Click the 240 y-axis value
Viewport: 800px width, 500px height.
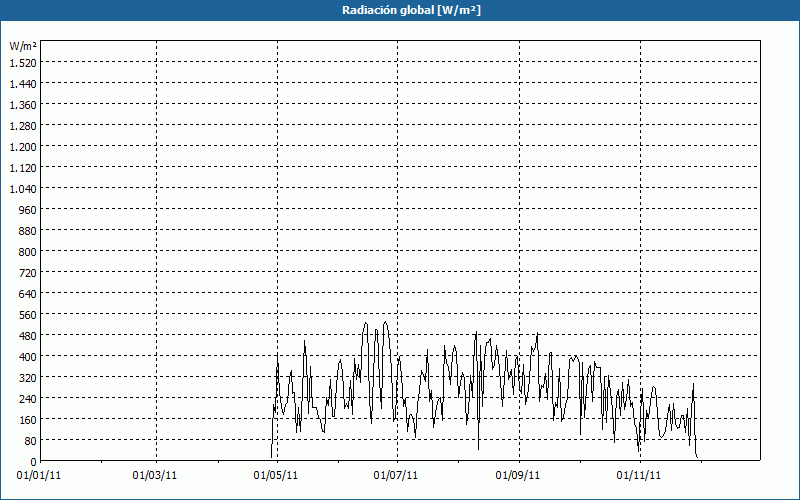(29, 399)
